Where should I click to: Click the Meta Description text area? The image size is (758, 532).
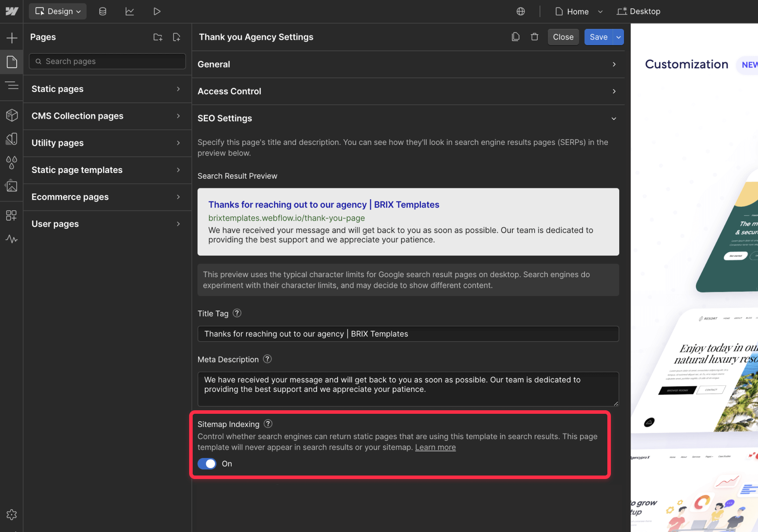(408, 389)
